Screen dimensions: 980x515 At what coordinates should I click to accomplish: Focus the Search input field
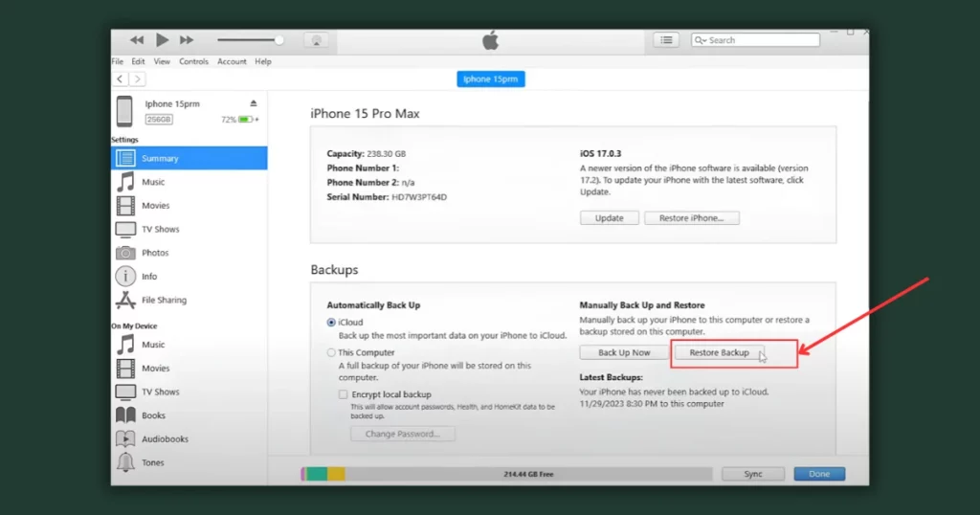pyautogui.click(x=755, y=40)
